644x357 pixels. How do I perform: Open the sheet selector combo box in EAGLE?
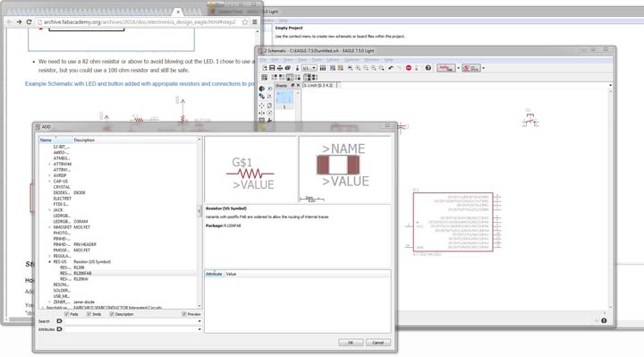309,68
